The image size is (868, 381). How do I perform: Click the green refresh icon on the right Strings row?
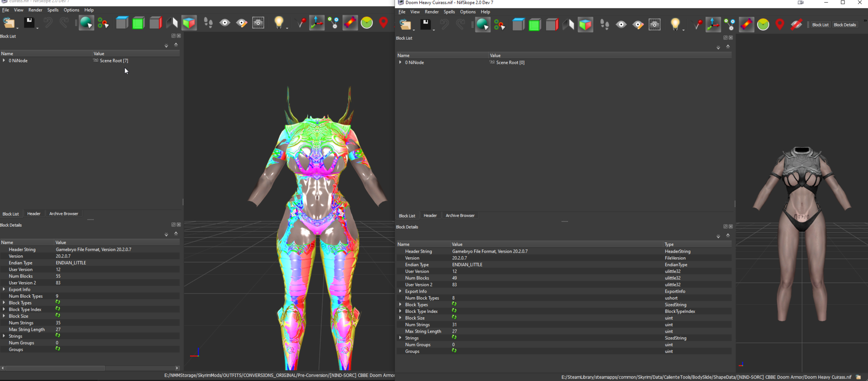click(x=454, y=338)
